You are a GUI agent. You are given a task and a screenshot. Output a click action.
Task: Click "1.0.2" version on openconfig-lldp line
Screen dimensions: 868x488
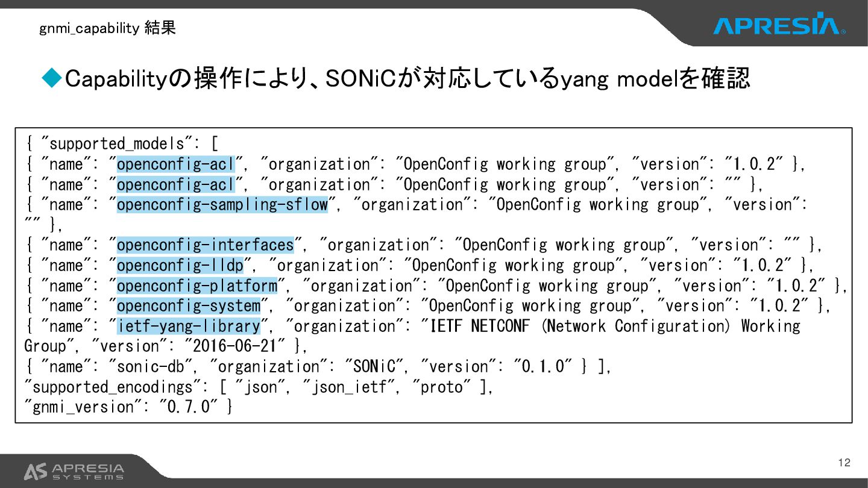click(763, 265)
